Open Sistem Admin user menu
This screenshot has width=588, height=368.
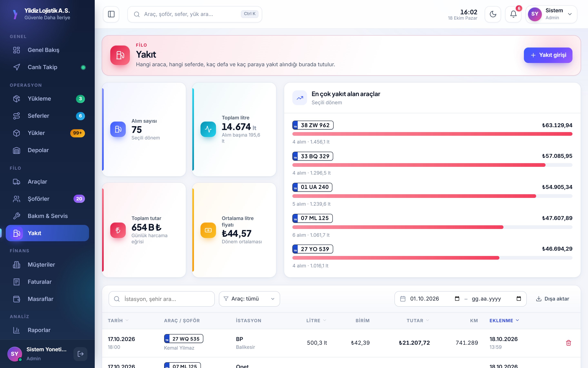pyautogui.click(x=551, y=14)
